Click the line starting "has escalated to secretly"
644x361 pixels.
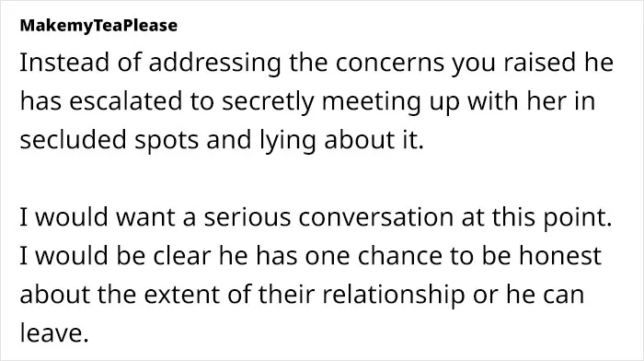(x=307, y=101)
